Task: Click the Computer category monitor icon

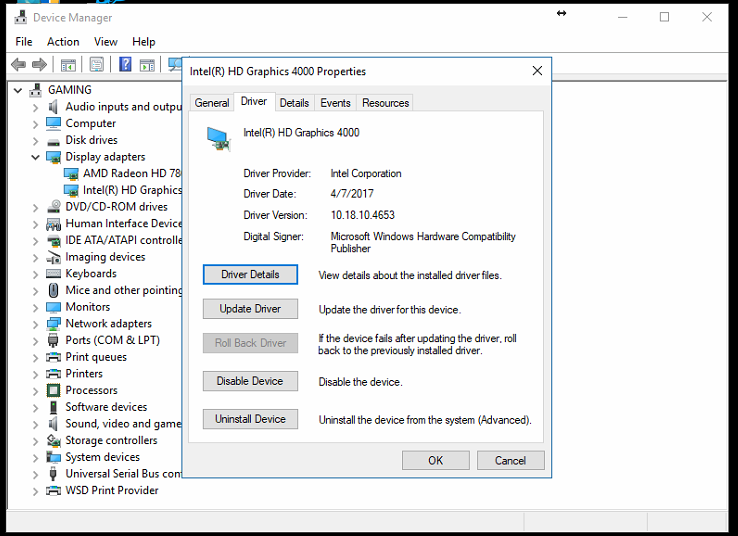Action: [x=53, y=123]
